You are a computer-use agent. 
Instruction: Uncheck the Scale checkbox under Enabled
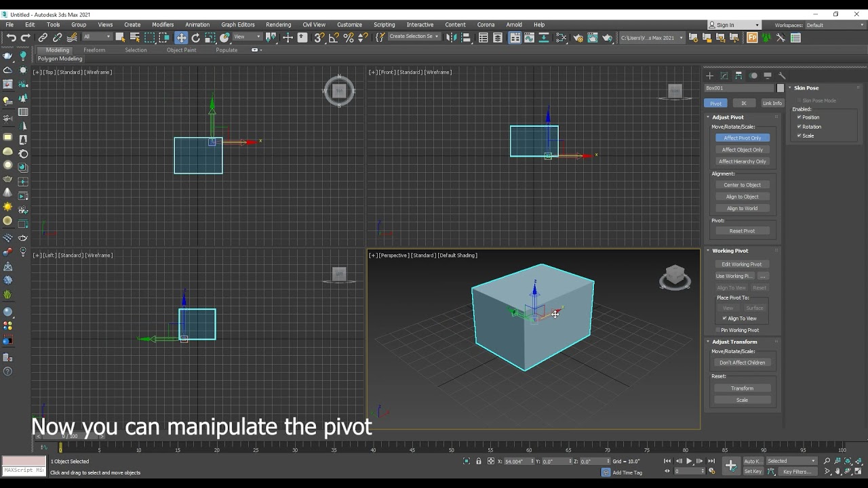pos(800,136)
